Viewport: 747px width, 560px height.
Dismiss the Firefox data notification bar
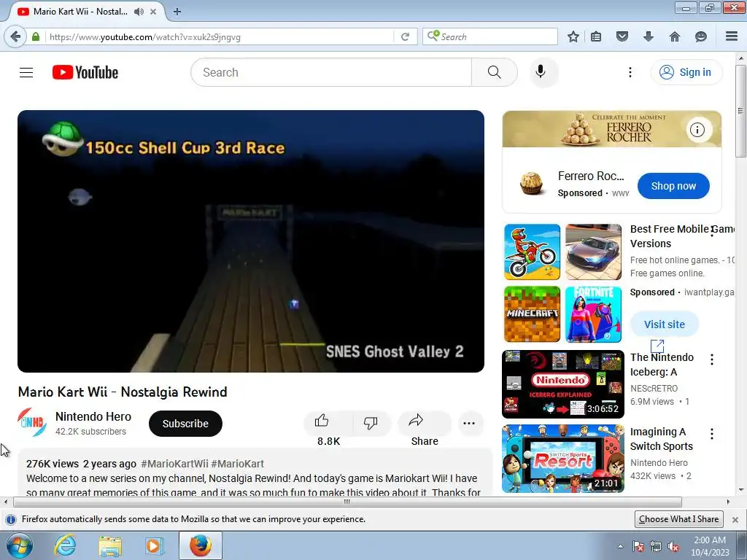point(735,519)
